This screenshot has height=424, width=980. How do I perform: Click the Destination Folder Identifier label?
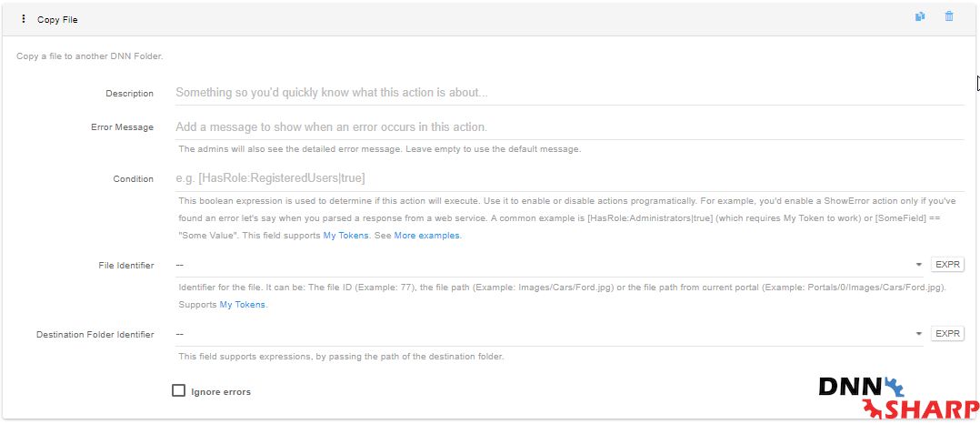coord(95,335)
